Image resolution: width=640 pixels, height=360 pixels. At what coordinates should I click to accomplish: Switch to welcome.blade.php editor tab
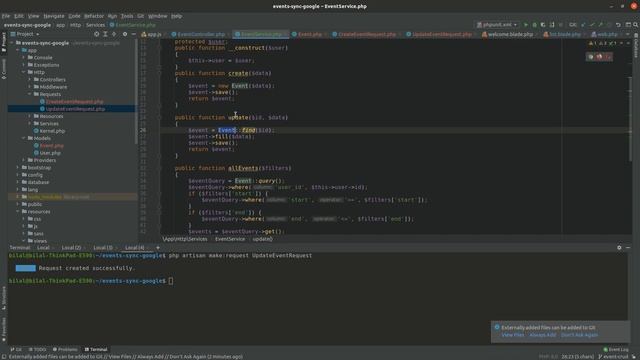coord(510,34)
